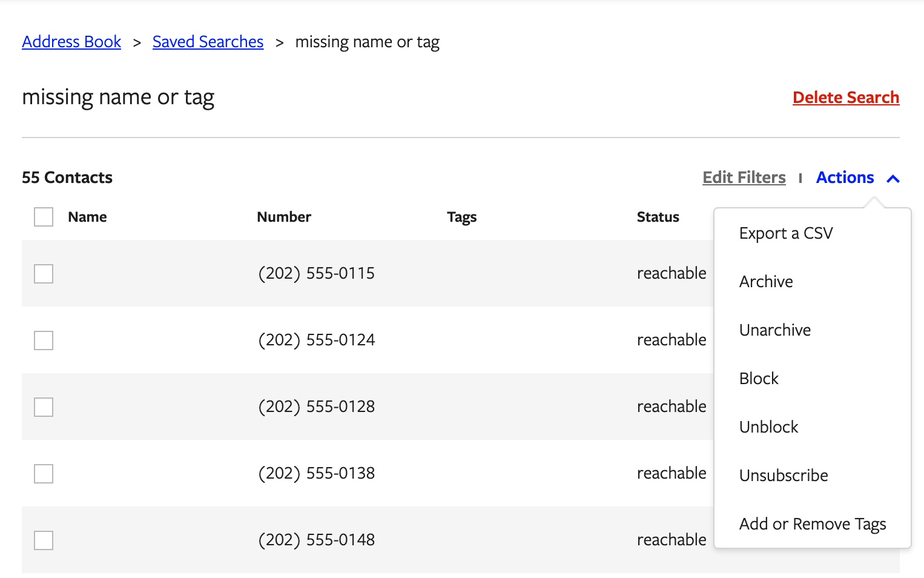Click Unarchive in the Actions menu
This screenshot has height=578, width=924.
[775, 330]
